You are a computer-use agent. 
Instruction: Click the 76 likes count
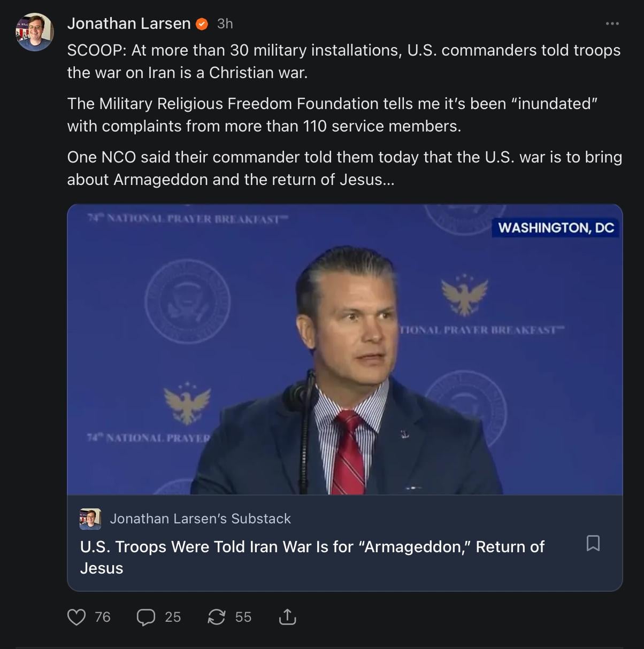[103, 617]
